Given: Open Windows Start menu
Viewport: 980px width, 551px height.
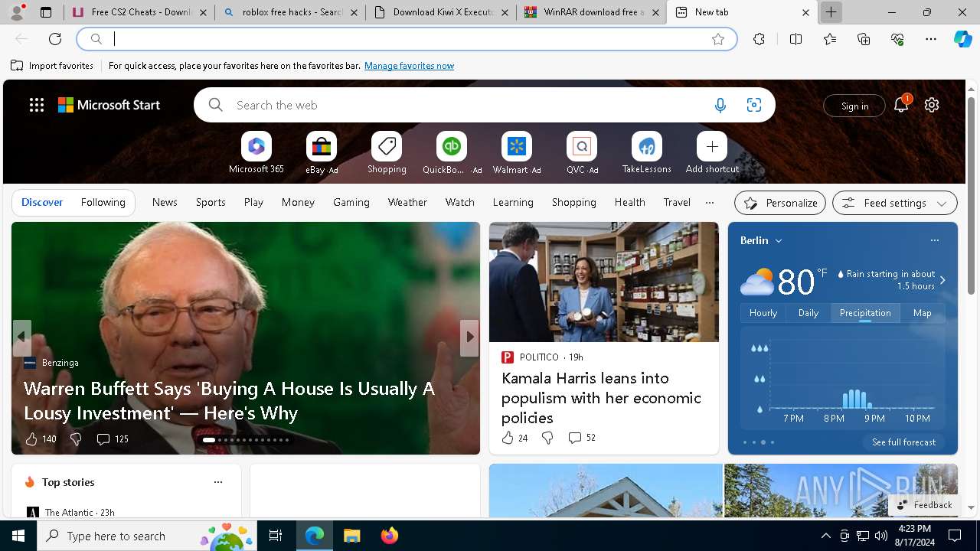Looking at the screenshot, I should point(18,536).
